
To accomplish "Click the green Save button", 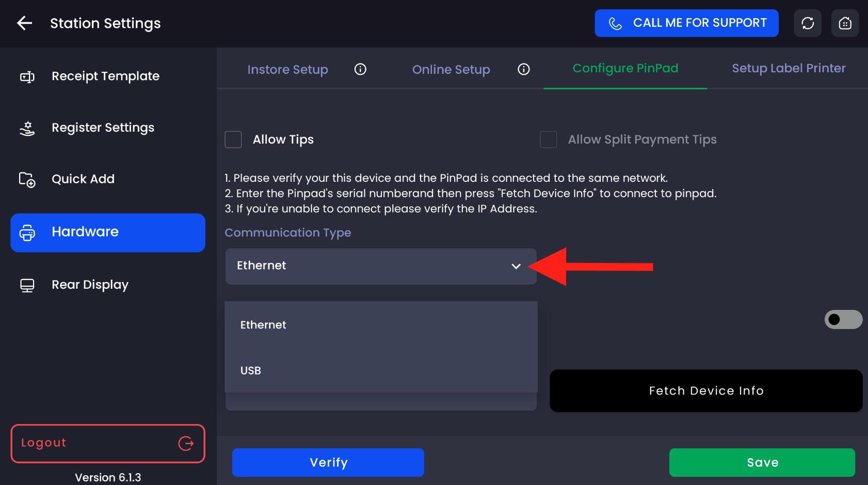I will [x=762, y=462].
